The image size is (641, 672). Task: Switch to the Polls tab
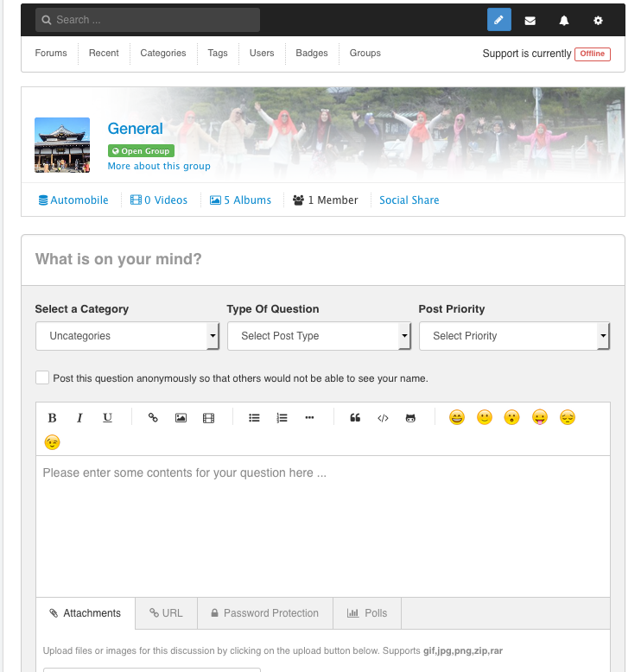click(x=367, y=613)
